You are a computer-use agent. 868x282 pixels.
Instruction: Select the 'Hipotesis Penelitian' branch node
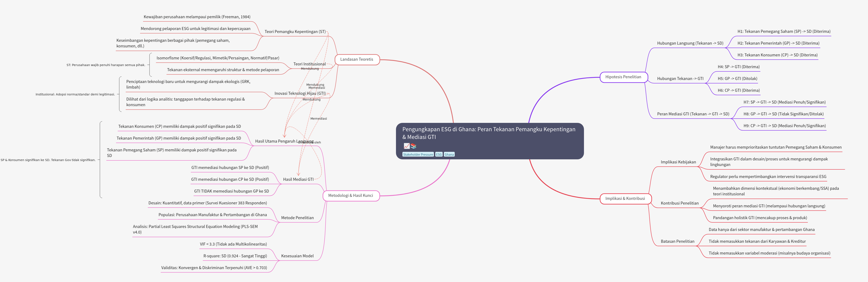coord(623,77)
